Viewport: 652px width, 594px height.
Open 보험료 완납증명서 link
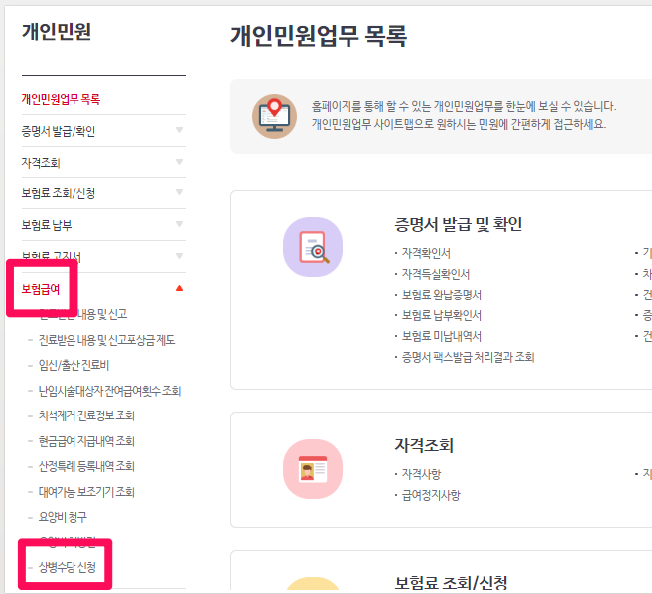442,295
